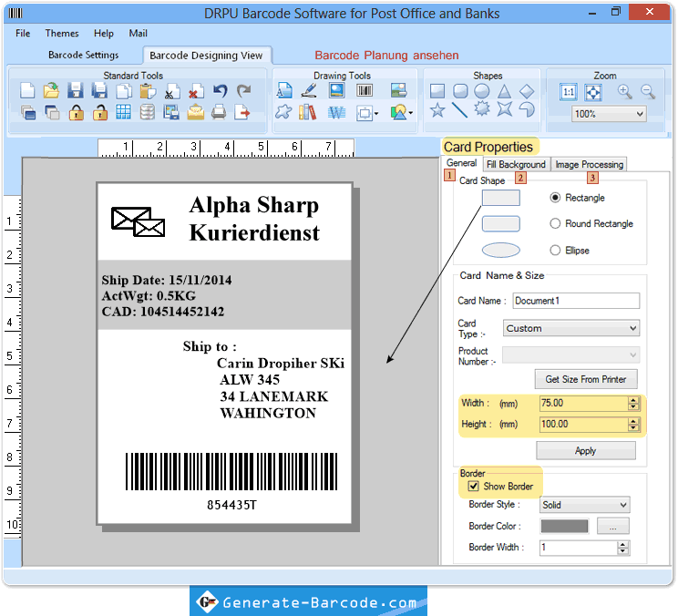This screenshot has width=678, height=616.
Task: Create a new blank label document
Action: click(x=27, y=91)
